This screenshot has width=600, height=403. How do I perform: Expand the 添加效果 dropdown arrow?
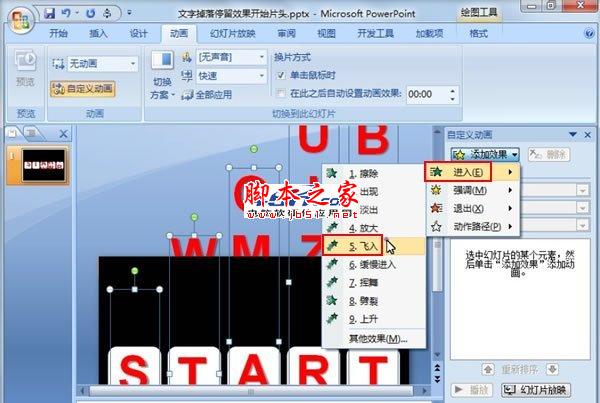click(514, 155)
